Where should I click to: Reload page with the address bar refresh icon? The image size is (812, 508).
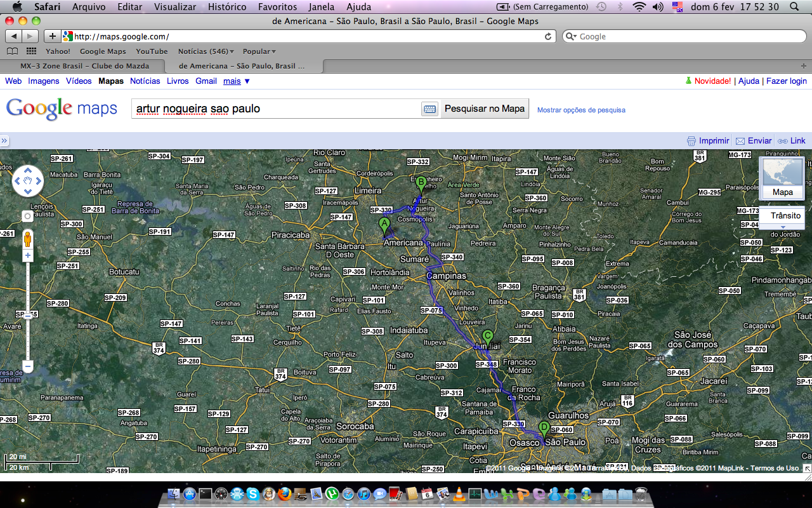(x=548, y=37)
